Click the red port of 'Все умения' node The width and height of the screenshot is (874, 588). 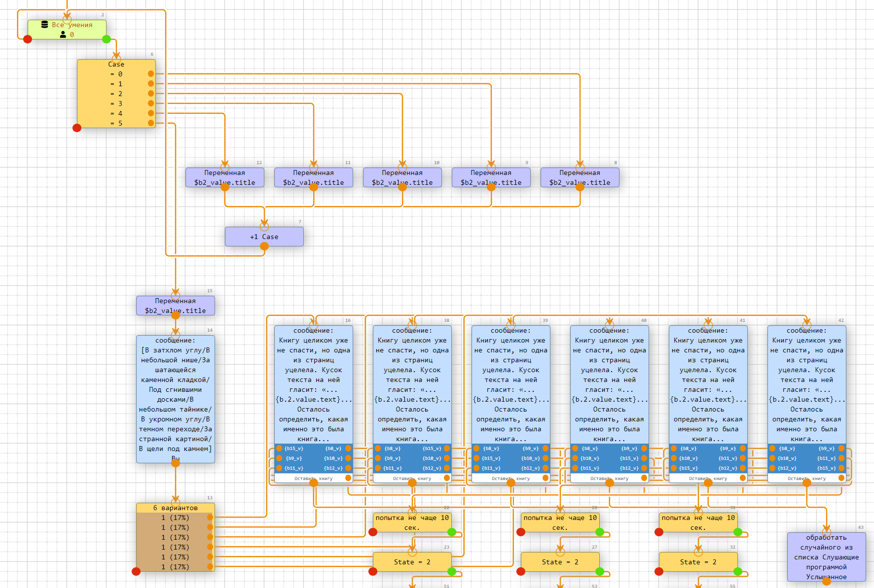coord(28,39)
